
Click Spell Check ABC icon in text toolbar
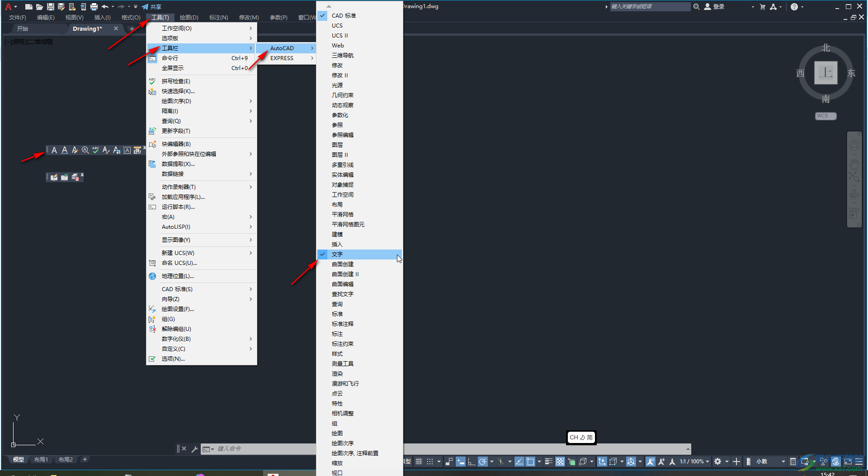point(95,150)
